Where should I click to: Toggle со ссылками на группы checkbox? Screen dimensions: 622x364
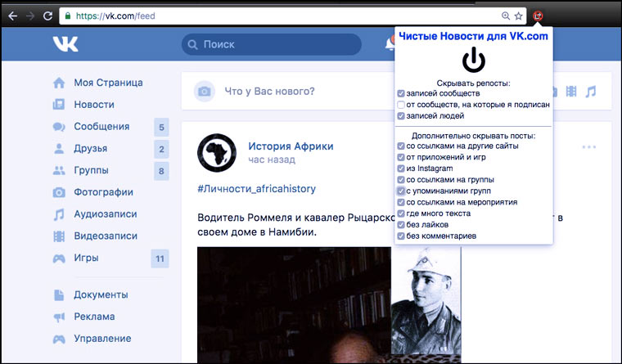pos(401,180)
